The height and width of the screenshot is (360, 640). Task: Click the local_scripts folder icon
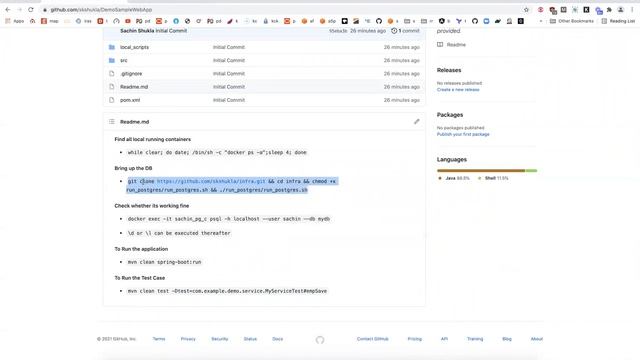pos(111,47)
